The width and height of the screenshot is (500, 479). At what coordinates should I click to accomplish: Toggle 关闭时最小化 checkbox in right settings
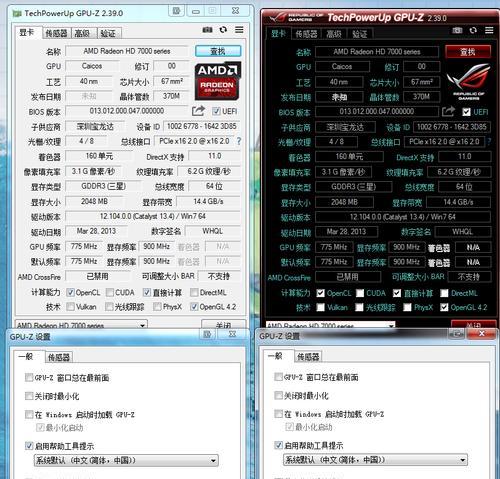click(x=278, y=395)
